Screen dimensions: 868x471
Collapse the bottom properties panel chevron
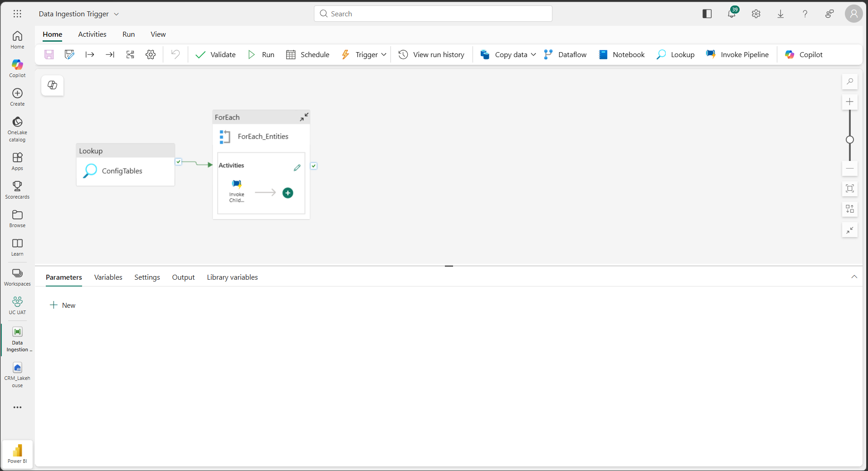[x=854, y=277]
